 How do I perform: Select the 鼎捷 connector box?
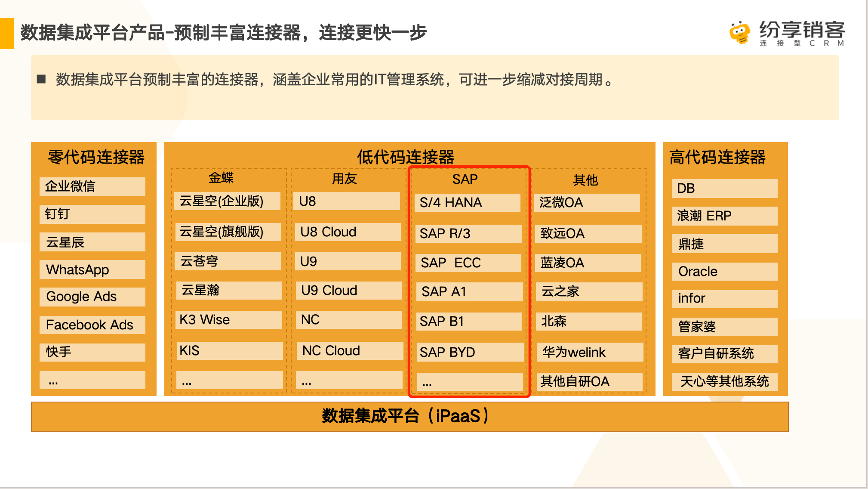[725, 244]
